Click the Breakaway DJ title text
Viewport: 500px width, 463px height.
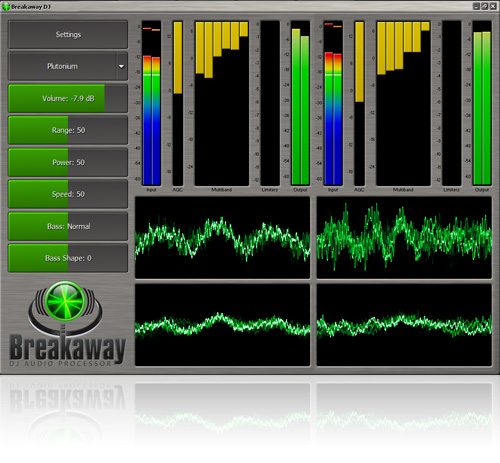(x=31, y=7)
